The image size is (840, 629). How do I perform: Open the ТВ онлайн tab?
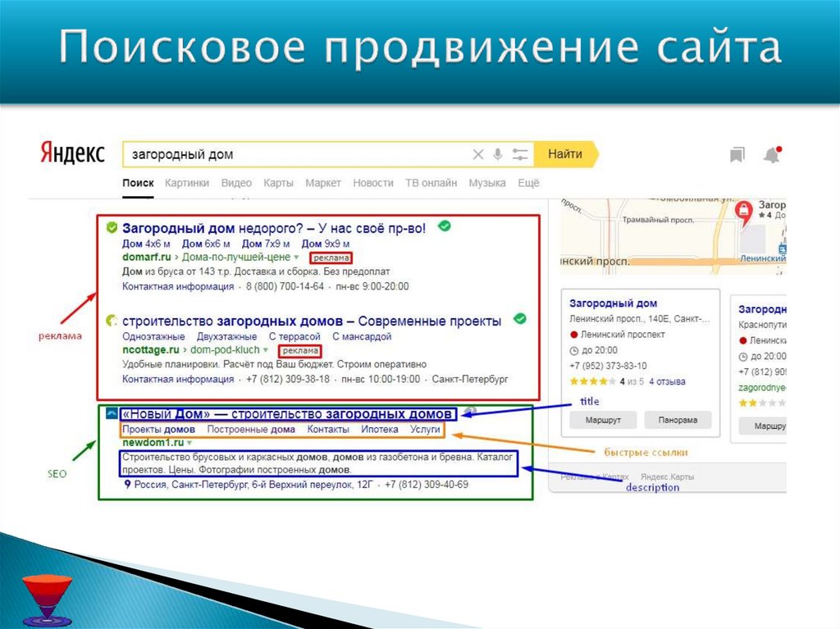pyautogui.click(x=431, y=183)
